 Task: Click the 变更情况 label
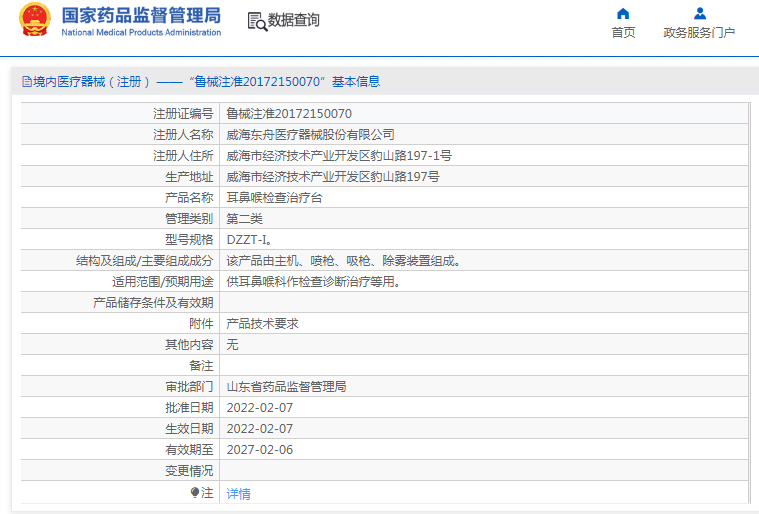click(189, 471)
